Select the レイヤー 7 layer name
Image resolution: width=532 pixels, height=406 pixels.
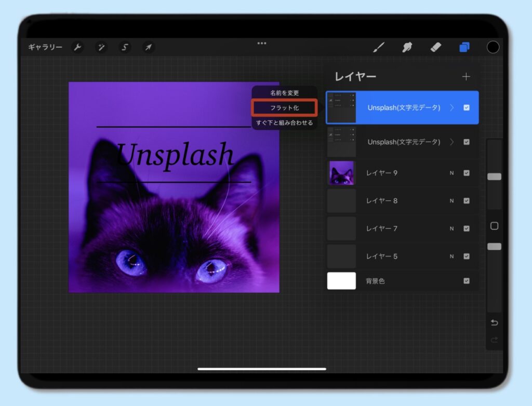tap(382, 228)
